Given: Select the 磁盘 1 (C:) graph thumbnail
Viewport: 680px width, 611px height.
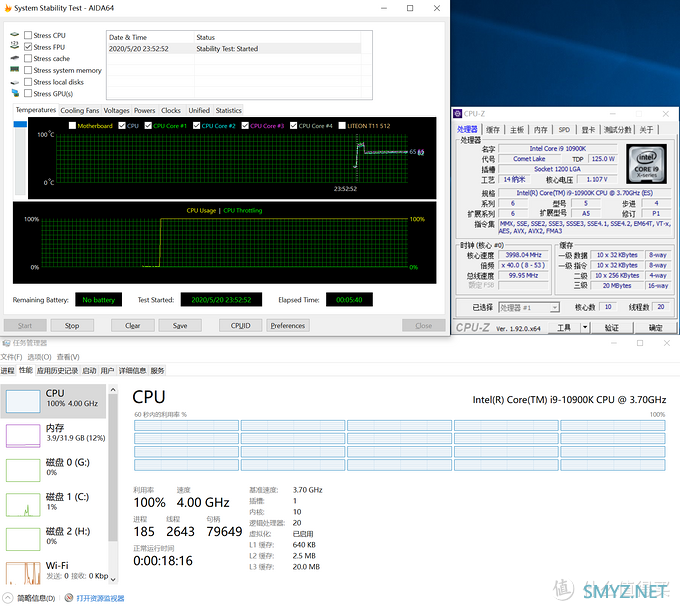Looking at the screenshot, I should 23,505.
